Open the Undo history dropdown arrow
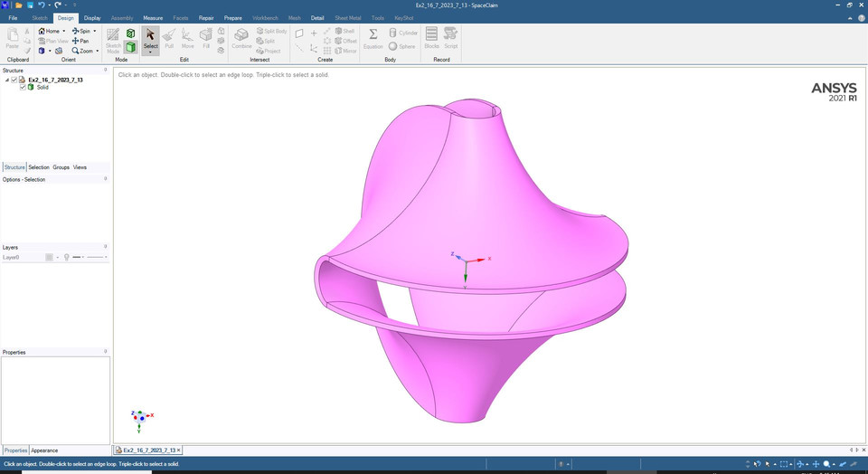This screenshot has width=868, height=474. tap(49, 5)
